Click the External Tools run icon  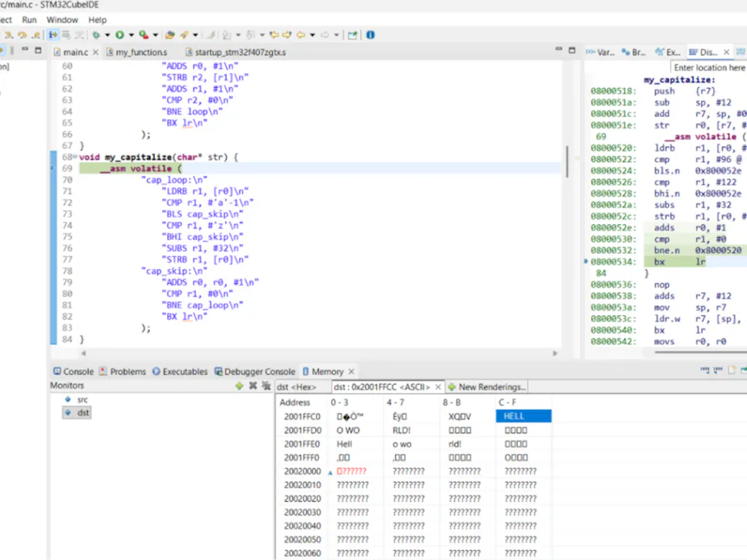click(x=144, y=35)
